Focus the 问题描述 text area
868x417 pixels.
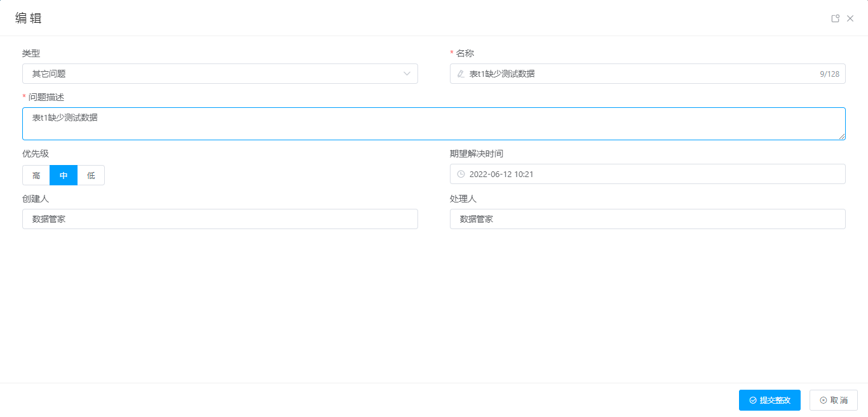point(432,124)
